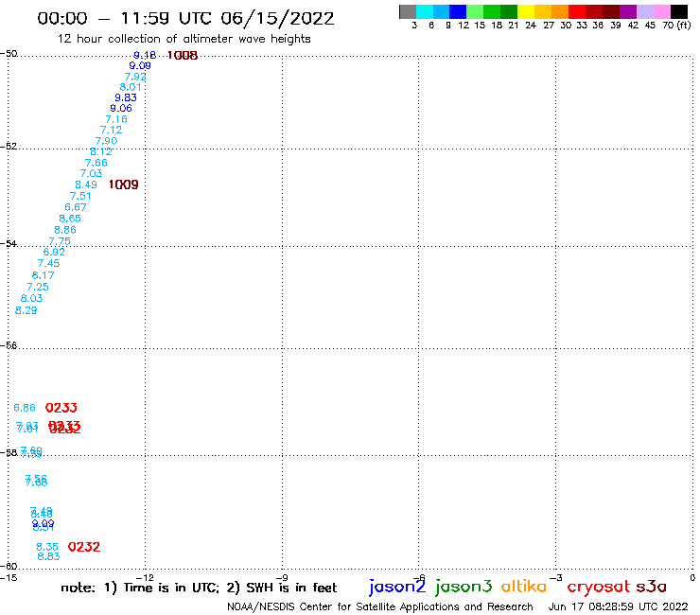This screenshot has height=615, width=700.
Task: Click the wave height value 9.09
Action: click(140, 65)
